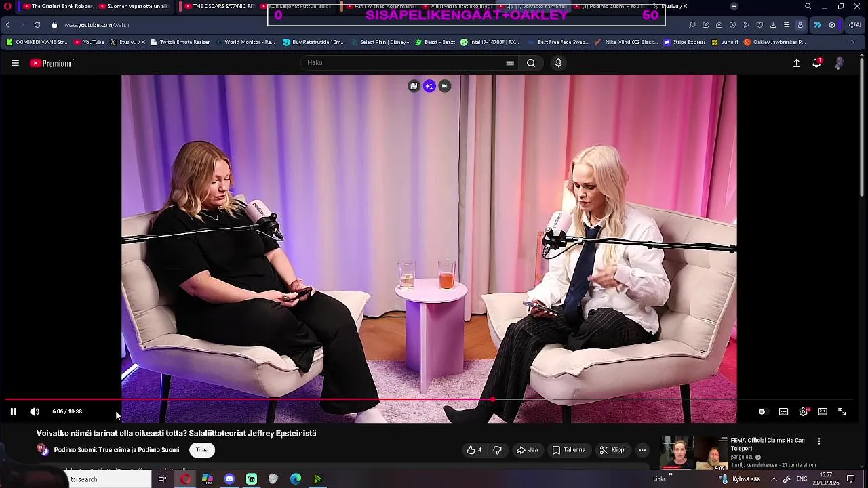Share the video via the Jaa button

(527, 450)
